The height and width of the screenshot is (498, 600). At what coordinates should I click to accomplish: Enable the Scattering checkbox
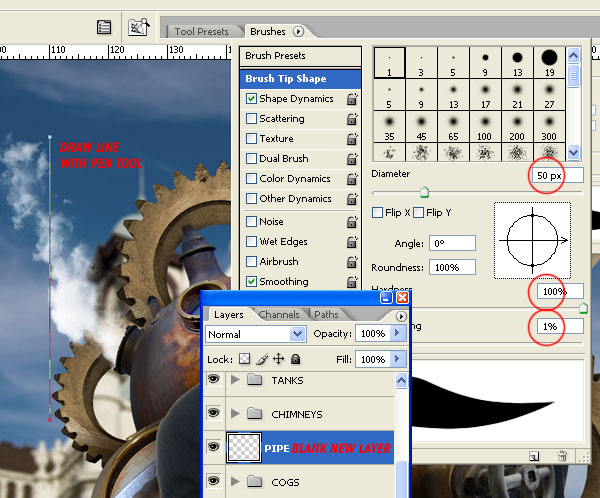[x=251, y=118]
